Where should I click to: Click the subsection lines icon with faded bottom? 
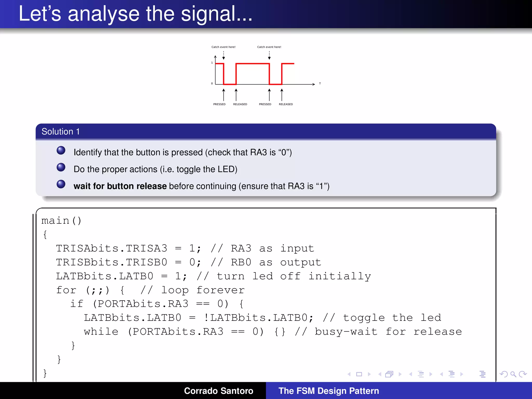tap(421, 374)
